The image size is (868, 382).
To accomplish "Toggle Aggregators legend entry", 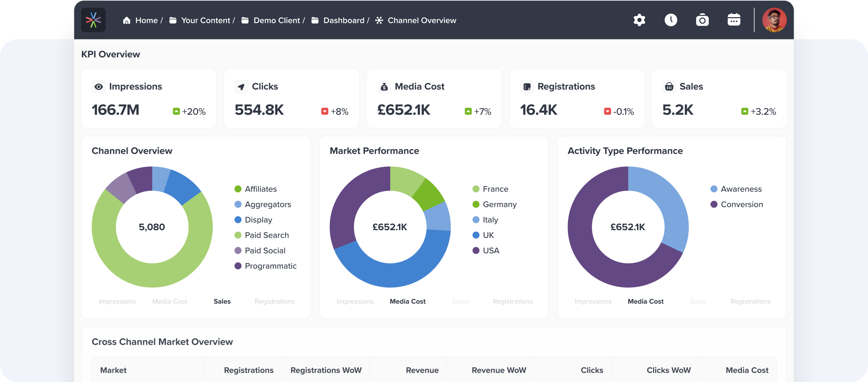I will coord(262,204).
